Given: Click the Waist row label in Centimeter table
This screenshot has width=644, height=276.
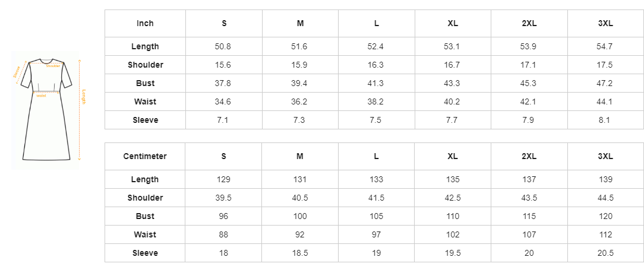Looking at the screenshot, I should point(145,234).
